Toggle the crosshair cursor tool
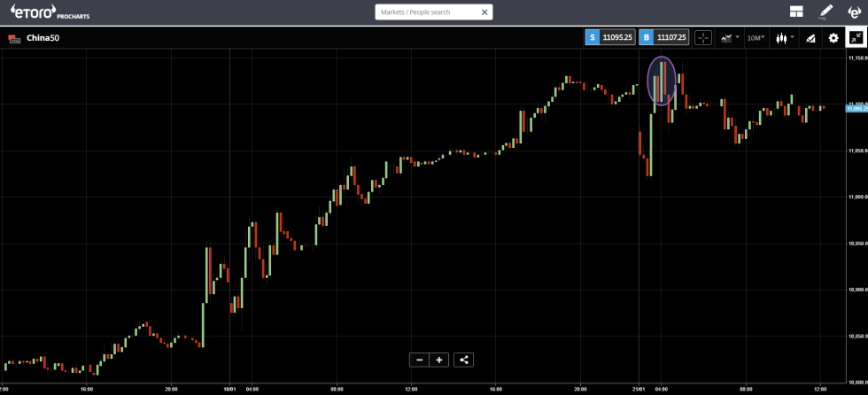The image size is (868, 395). click(x=702, y=38)
